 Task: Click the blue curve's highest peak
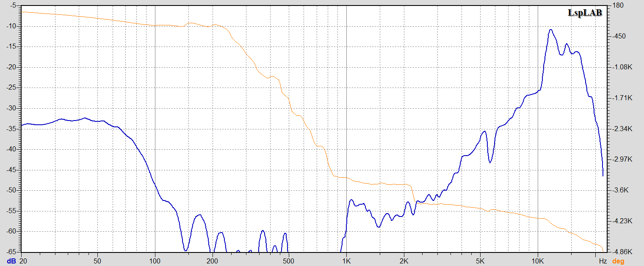click(x=550, y=30)
